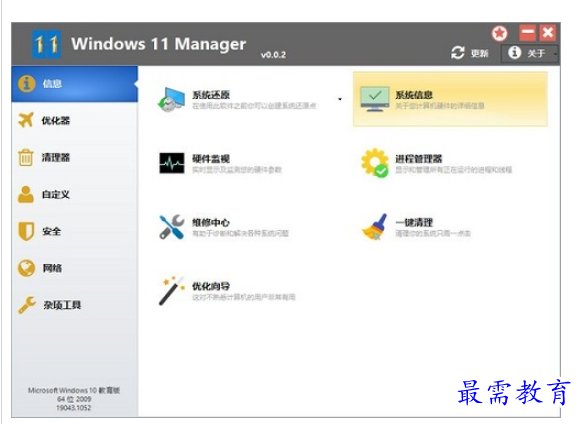
Task: Click the 硬件监视 heartbeat monitor icon
Action: click(172, 163)
